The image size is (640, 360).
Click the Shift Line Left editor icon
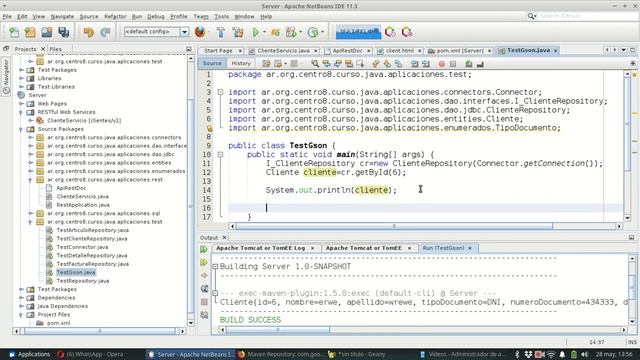[415, 64]
